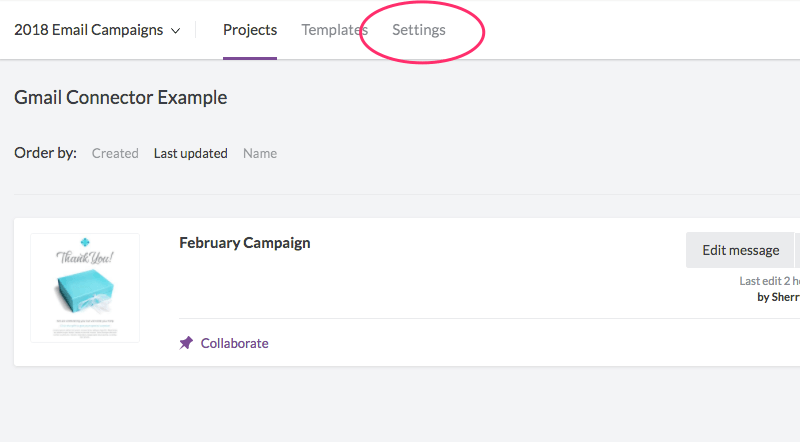Sort projects by Created
This screenshot has height=442, width=800.
point(115,153)
